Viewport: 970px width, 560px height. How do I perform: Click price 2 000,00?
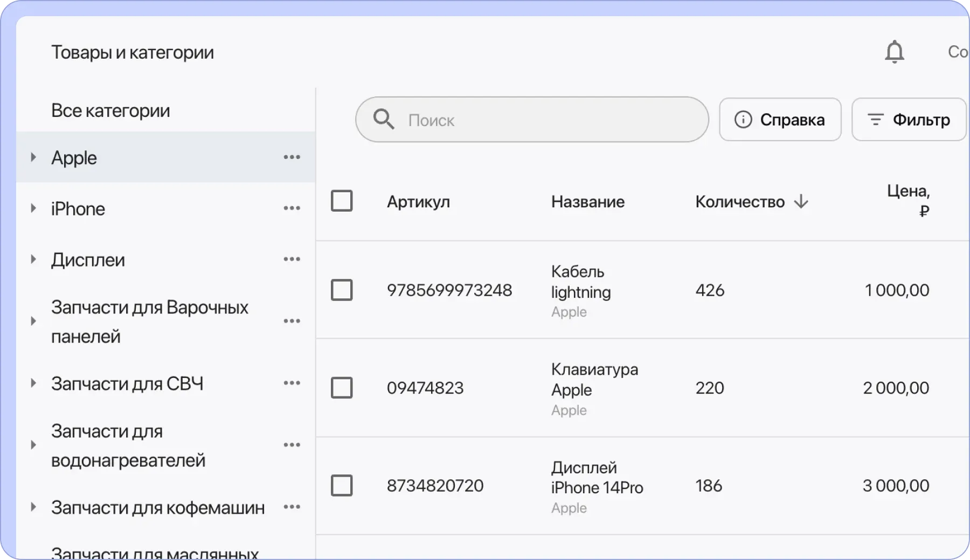(896, 388)
